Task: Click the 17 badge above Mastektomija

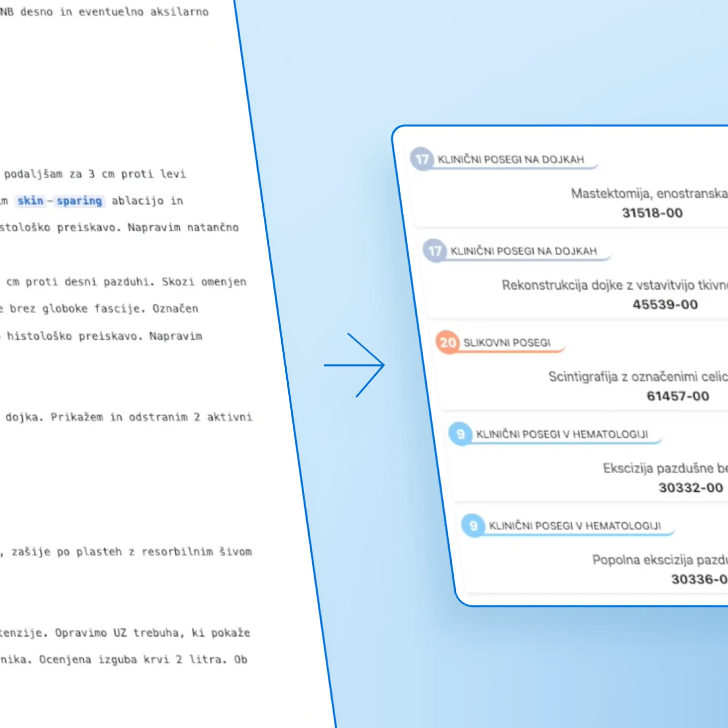Action: click(421, 159)
